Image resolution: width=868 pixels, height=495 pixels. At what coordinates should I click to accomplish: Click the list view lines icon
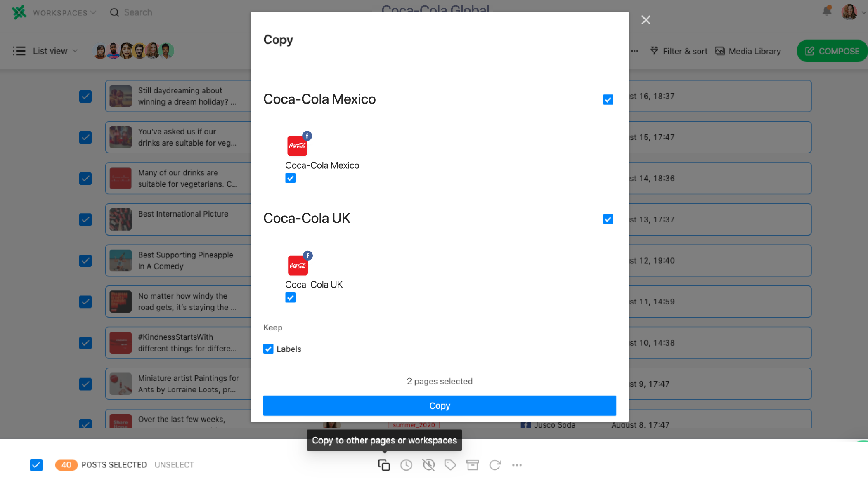(19, 51)
